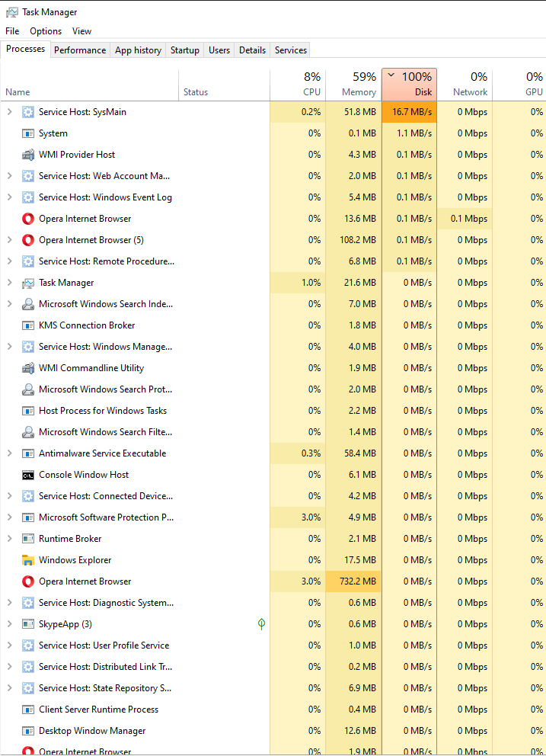
Task: Sort processes by the Network column
Action: click(465, 85)
